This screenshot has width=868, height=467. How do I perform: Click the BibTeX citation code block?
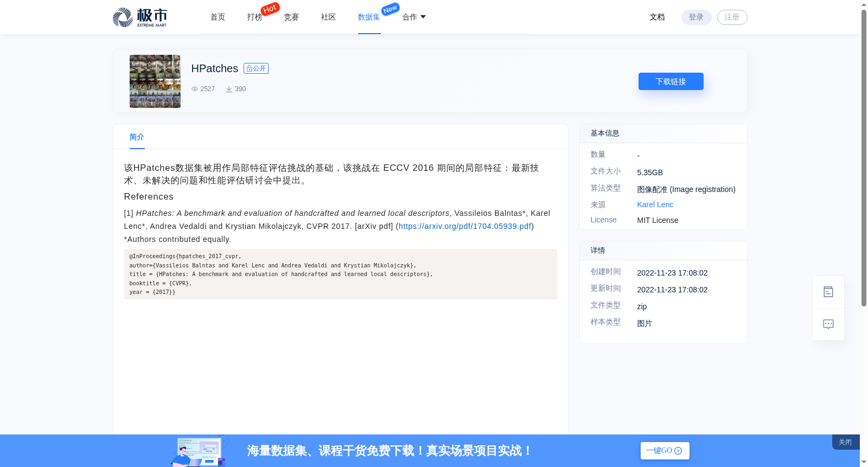[x=341, y=274]
